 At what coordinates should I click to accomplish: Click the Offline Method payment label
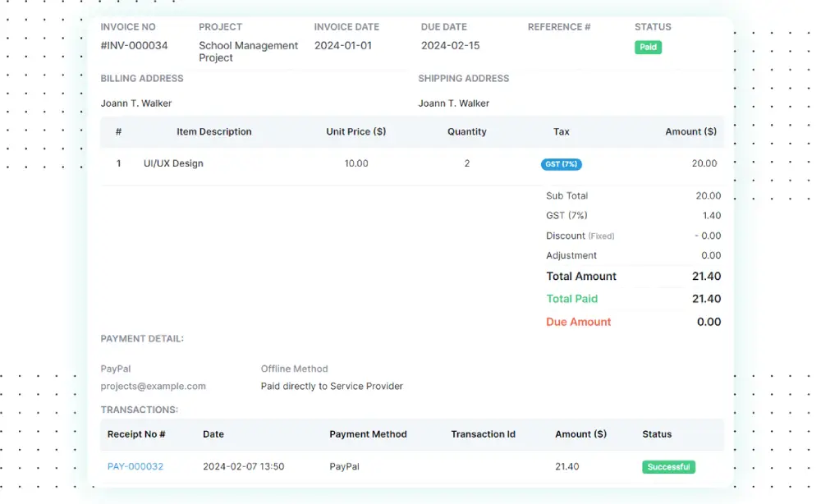pyautogui.click(x=294, y=369)
